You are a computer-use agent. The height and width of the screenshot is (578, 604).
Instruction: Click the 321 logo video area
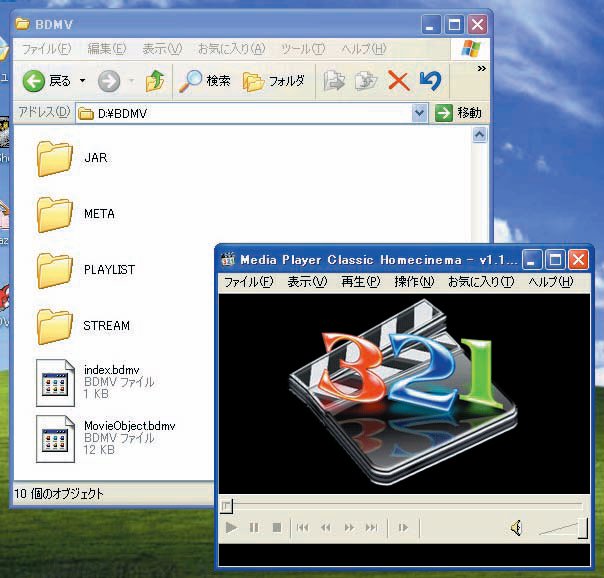point(404,394)
